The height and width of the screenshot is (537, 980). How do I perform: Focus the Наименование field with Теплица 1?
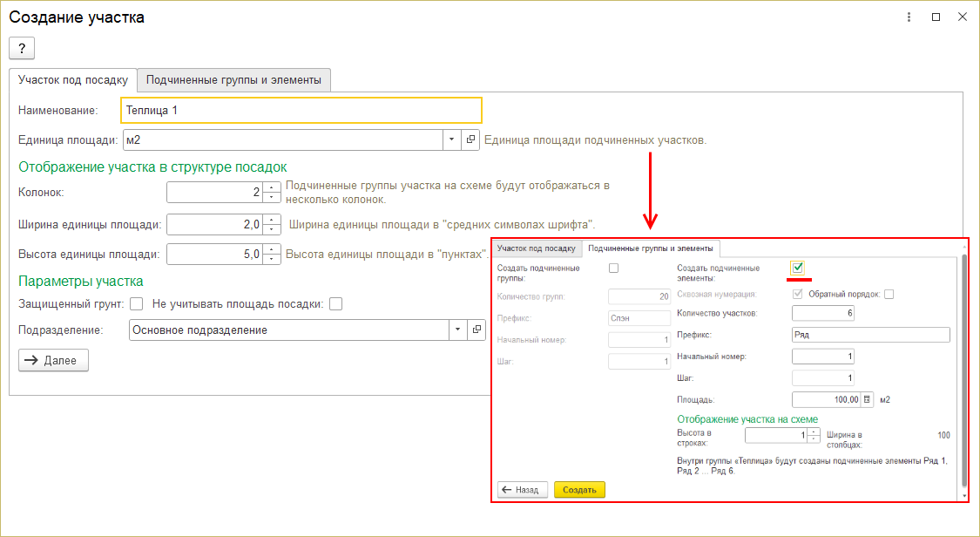coord(301,110)
